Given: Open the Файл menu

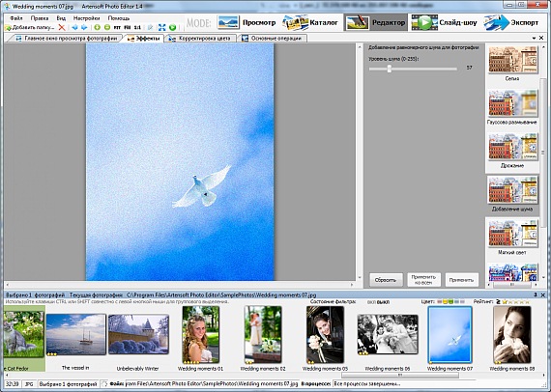Looking at the screenshot, I should tap(16, 18).
